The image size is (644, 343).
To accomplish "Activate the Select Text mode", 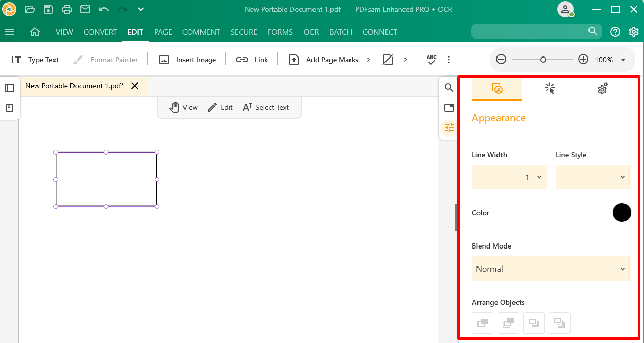I will click(x=266, y=107).
